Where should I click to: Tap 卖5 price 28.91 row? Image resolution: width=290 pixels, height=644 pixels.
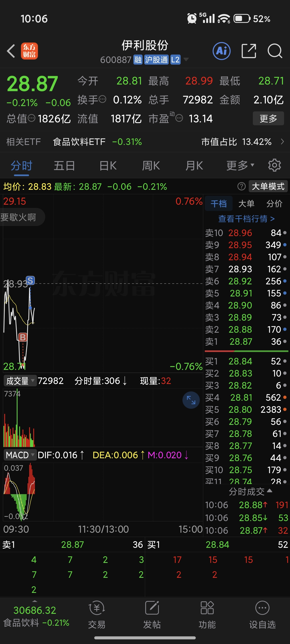click(246, 293)
